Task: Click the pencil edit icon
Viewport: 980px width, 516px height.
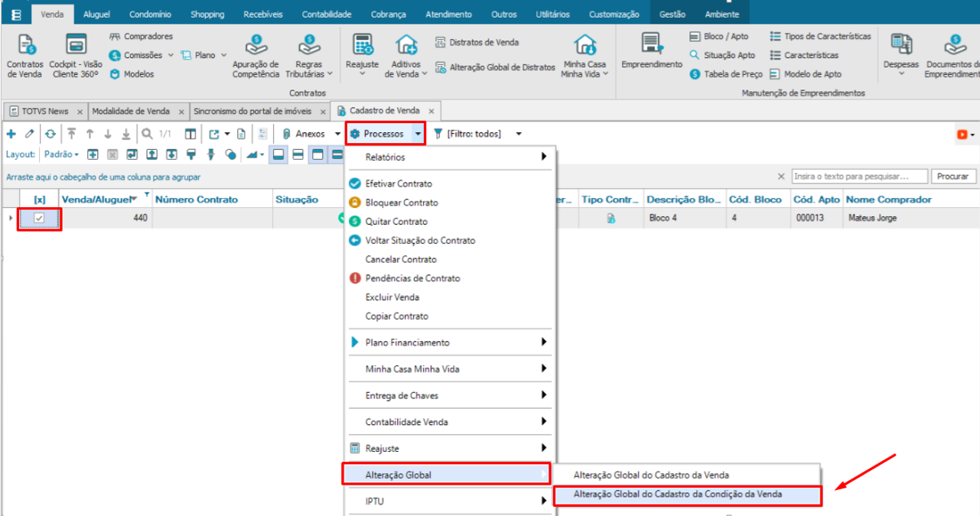Action: pos(30,134)
